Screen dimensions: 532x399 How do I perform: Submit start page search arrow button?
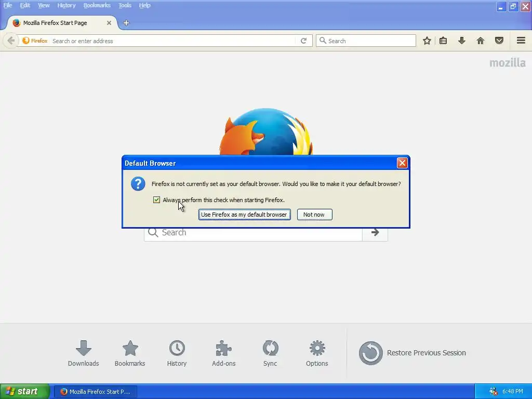375,232
